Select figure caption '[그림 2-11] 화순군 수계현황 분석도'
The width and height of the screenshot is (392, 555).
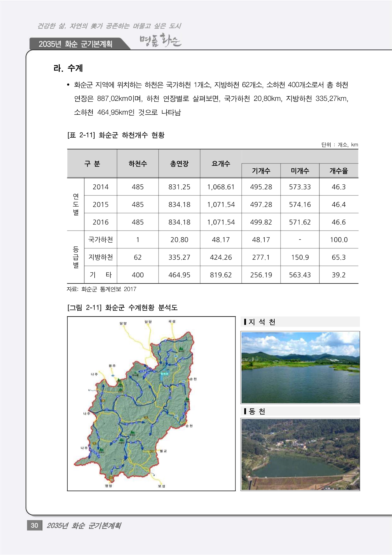coord(122,307)
